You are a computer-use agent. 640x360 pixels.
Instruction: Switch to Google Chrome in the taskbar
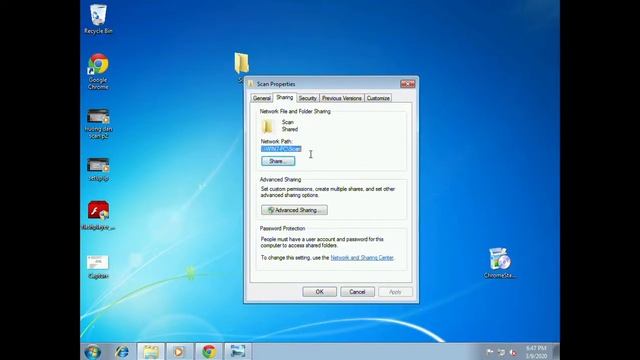coord(209,351)
